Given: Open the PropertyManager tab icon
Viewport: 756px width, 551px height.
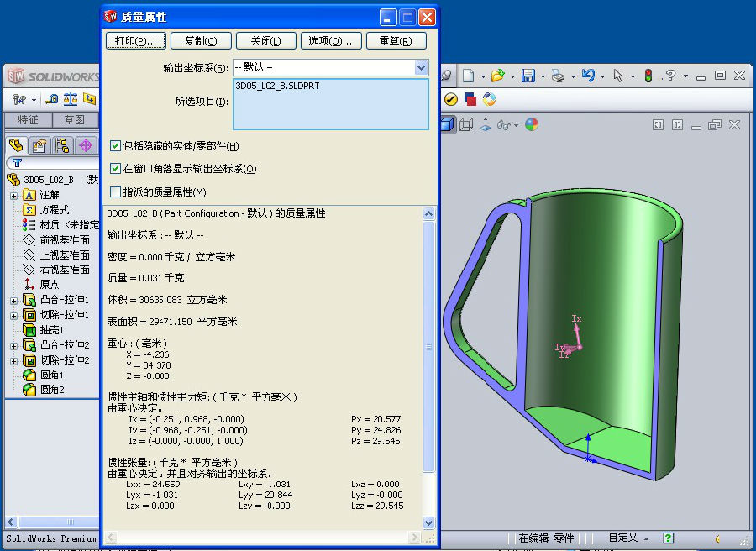Looking at the screenshot, I should click(39, 145).
